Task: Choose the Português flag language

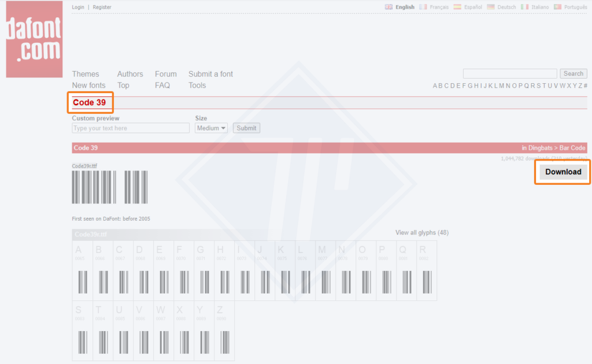Action: 558,7
